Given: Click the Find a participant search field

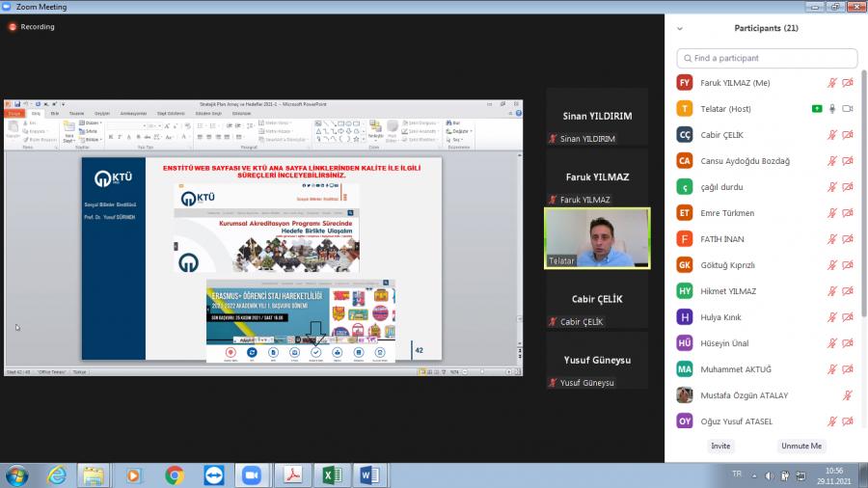Looking at the screenshot, I should pyautogui.click(x=767, y=58).
